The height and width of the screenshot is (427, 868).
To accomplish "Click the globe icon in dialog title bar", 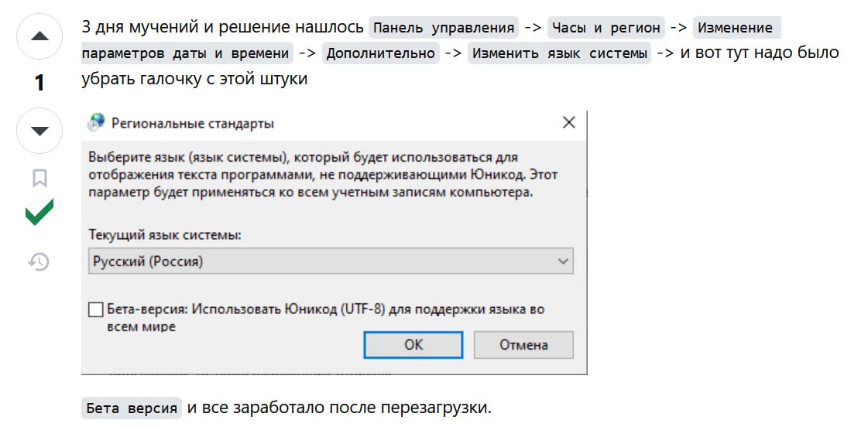I will click(x=97, y=123).
